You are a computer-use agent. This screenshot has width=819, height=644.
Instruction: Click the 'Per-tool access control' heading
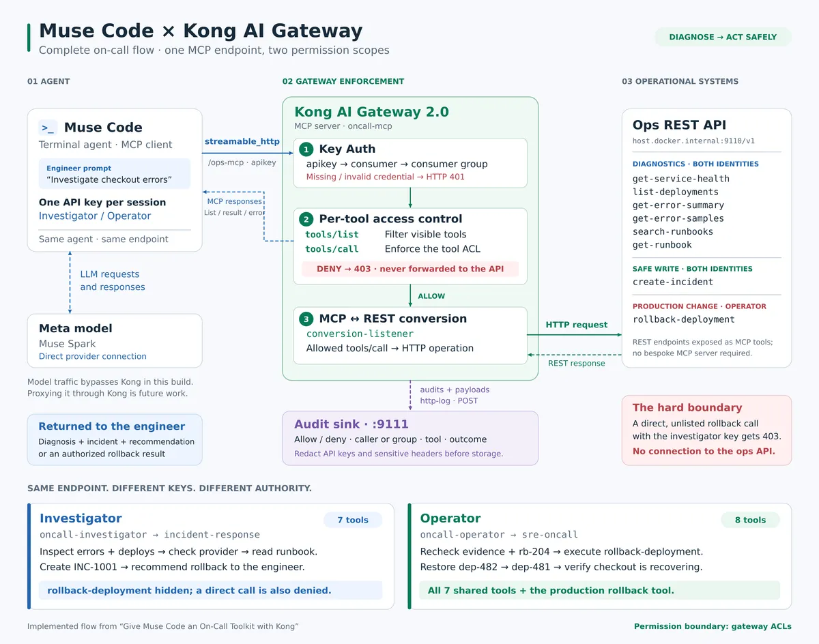point(391,219)
